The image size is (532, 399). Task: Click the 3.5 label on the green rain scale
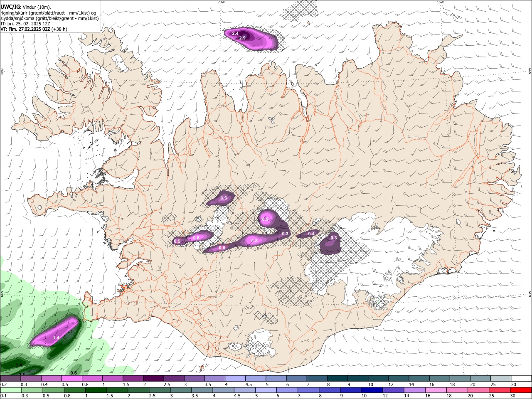tap(195, 397)
